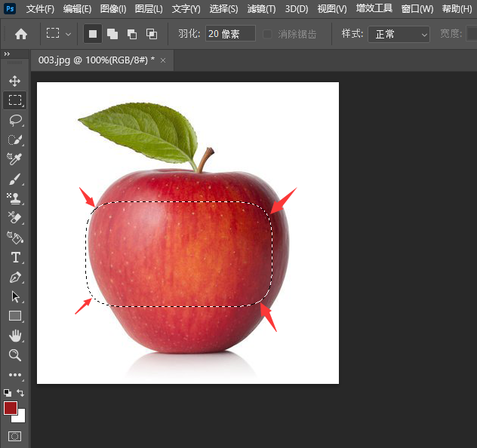Image resolution: width=477 pixels, height=448 pixels.
Task: Swap foreground and background colors
Action: (20, 393)
